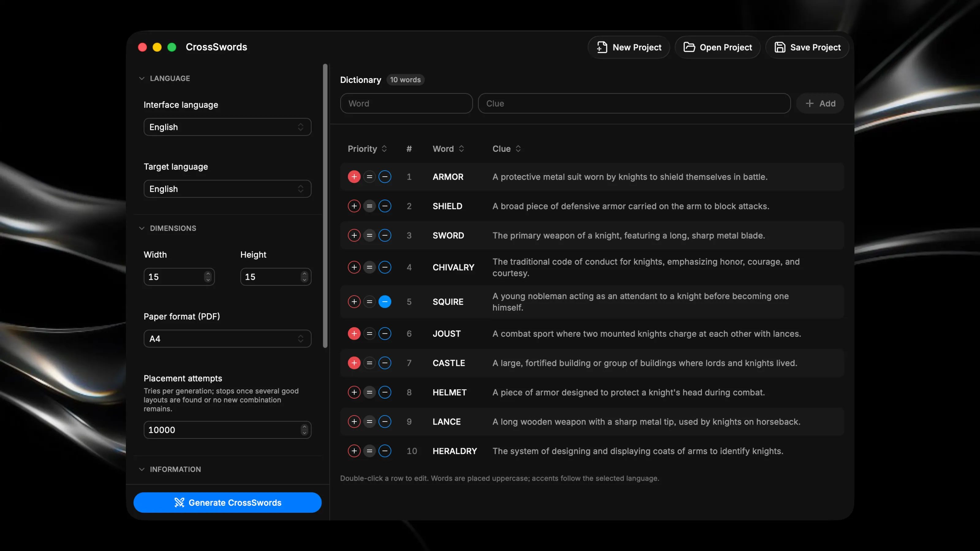Screen dimensions: 980x551
Task: Raise priority of SWORD
Action: click(x=354, y=235)
